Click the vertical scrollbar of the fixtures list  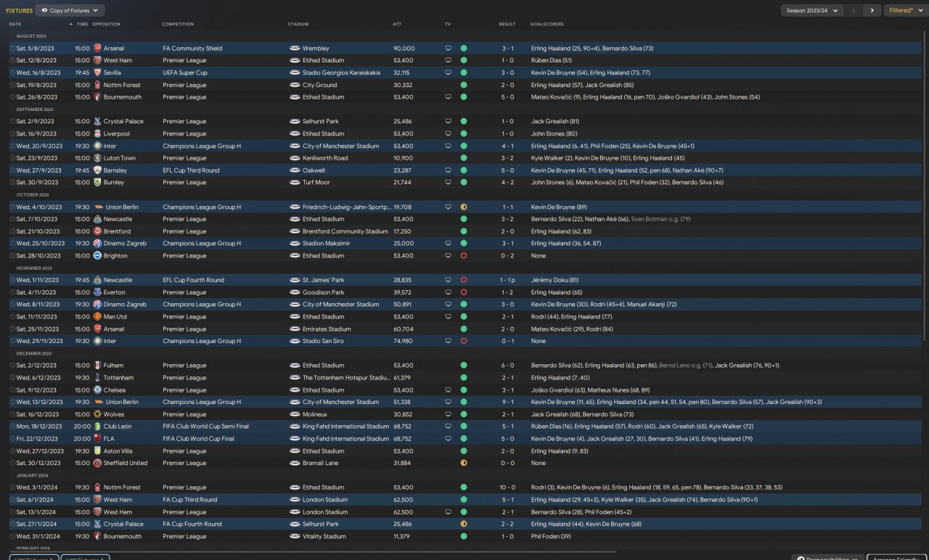925,186
